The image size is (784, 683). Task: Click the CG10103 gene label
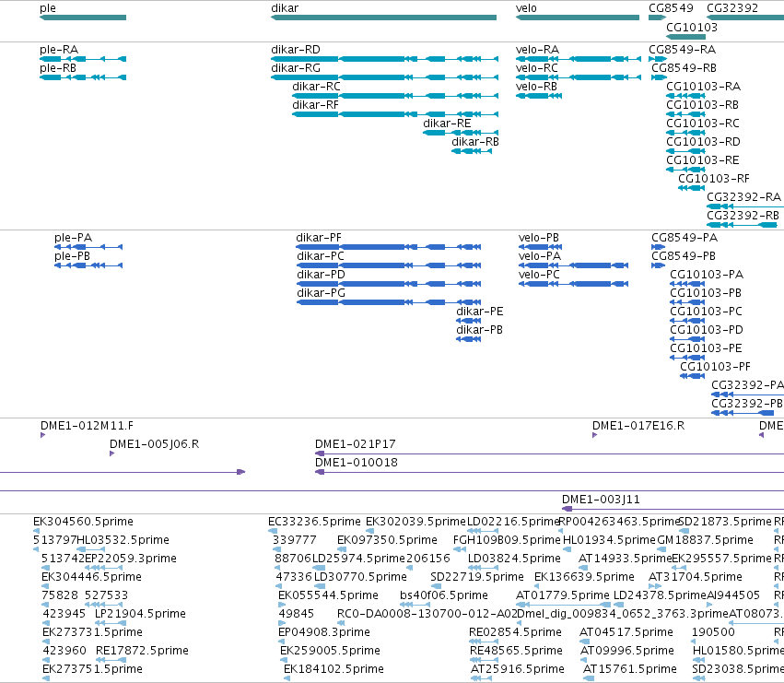click(692, 27)
